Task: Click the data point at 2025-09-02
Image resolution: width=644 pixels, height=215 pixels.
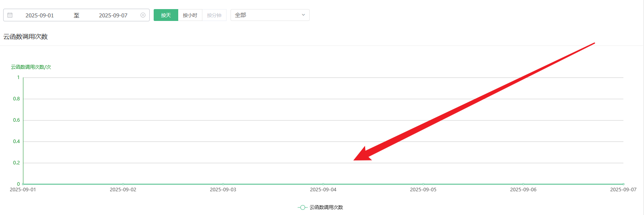Action: tap(123, 184)
